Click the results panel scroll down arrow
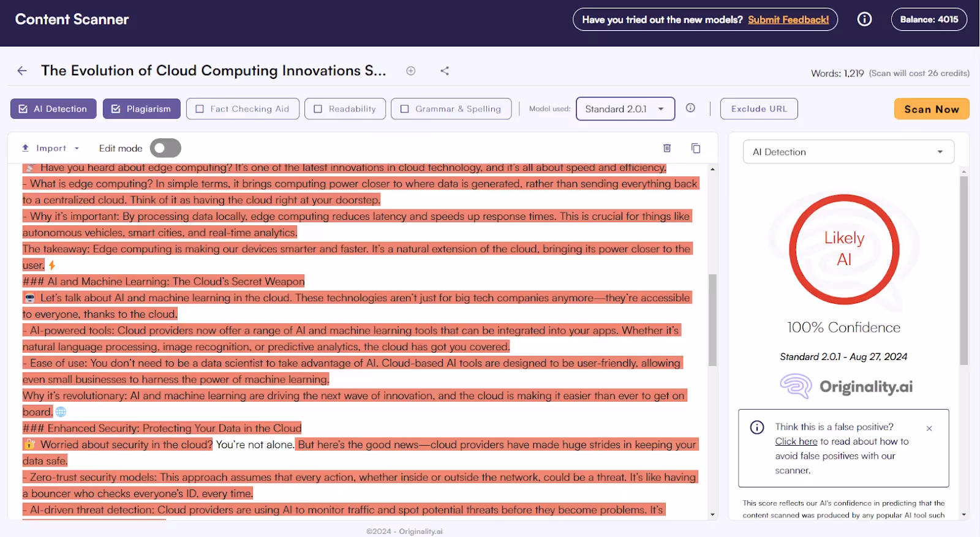The height and width of the screenshot is (537, 980). pyautogui.click(x=964, y=515)
